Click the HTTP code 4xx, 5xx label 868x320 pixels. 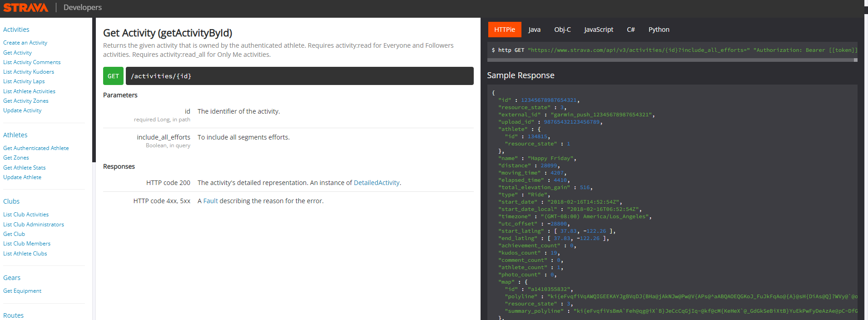(x=162, y=201)
